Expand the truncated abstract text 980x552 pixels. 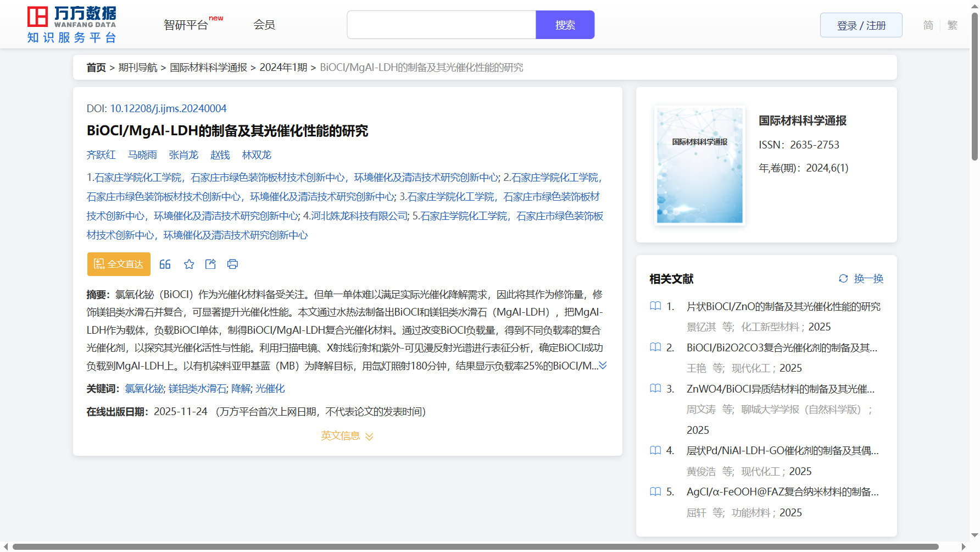point(603,366)
